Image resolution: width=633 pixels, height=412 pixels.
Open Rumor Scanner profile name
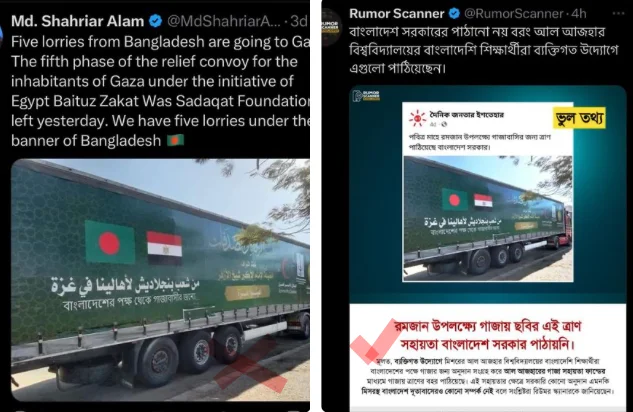(x=396, y=13)
